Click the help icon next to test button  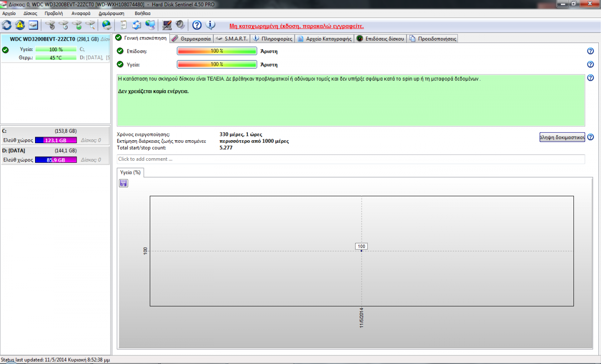coord(590,137)
